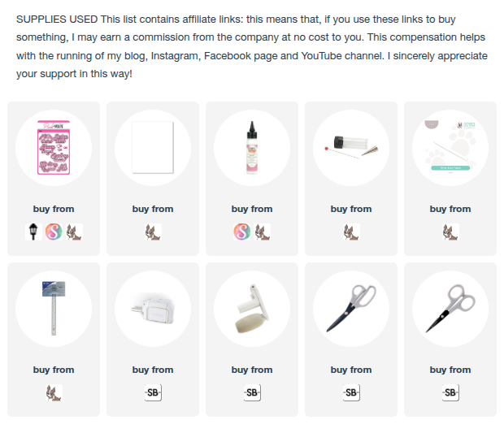
Task: Click the lamp post store icon under the pink die set
Action: pos(33,232)
